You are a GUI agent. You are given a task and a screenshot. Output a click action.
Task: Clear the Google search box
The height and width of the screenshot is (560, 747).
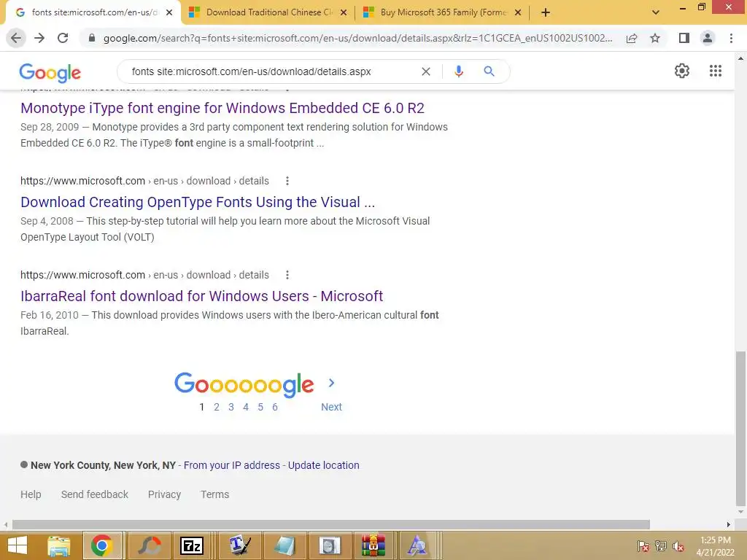426,71
